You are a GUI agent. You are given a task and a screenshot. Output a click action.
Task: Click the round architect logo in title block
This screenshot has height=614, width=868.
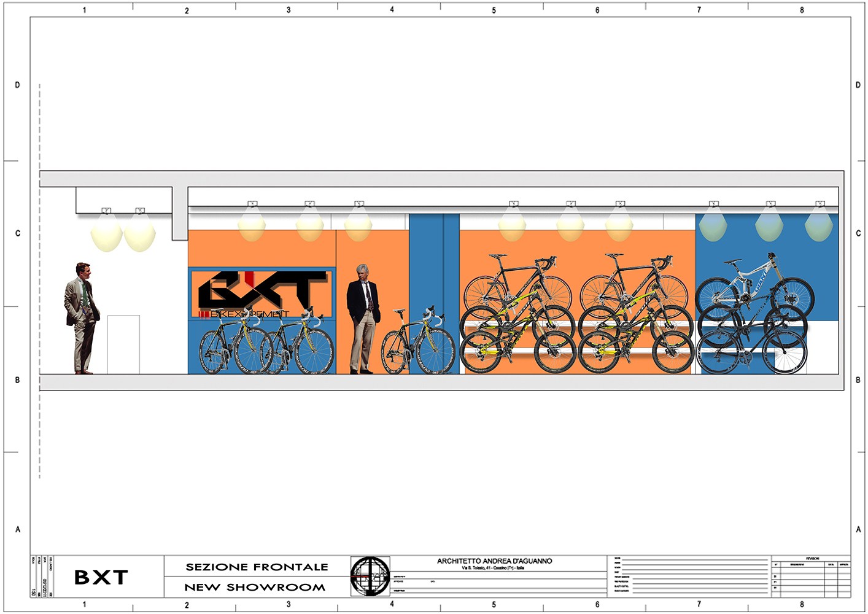click(370, 577)
